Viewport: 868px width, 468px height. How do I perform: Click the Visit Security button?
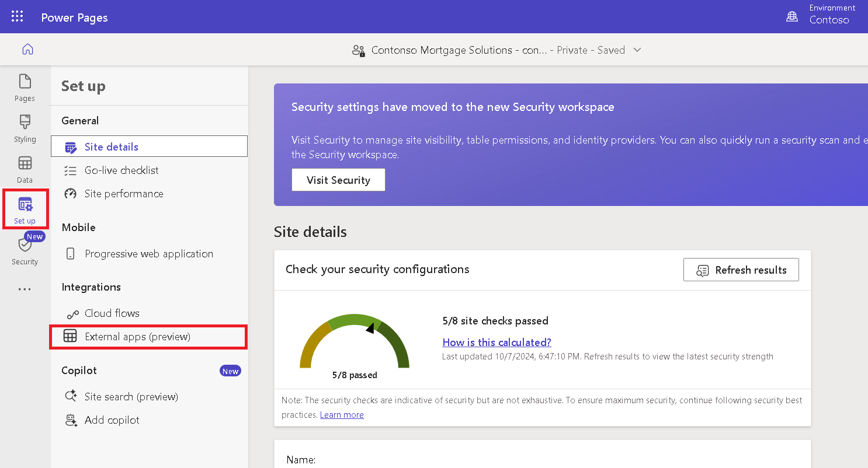click(338, 180)
